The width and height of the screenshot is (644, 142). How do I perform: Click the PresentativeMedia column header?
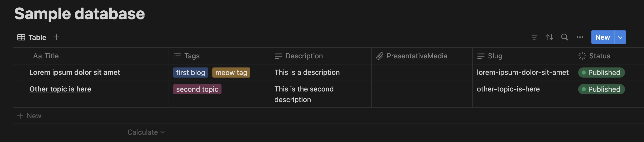417,56
